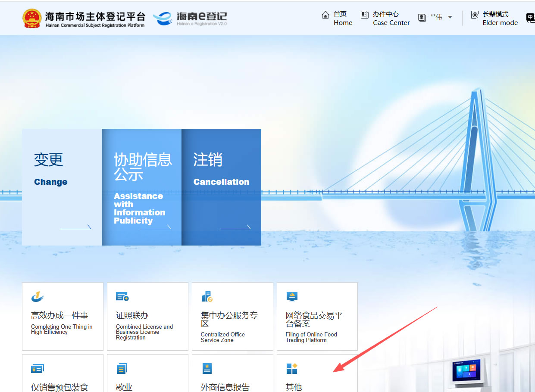Expand the user account dropdown arrow
The width and height of the screenshot is (535, 392).
coord(450,17)
